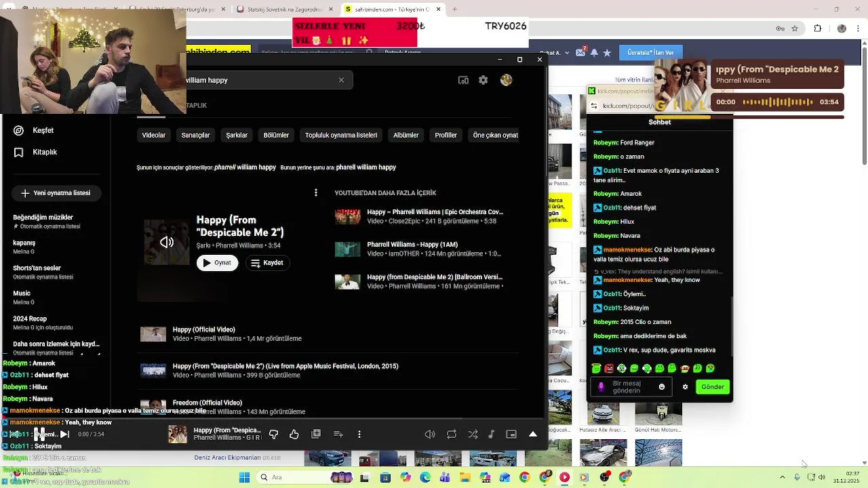Open emoji picker in Kick chat input
868x488 pixels.
(662, 387)
